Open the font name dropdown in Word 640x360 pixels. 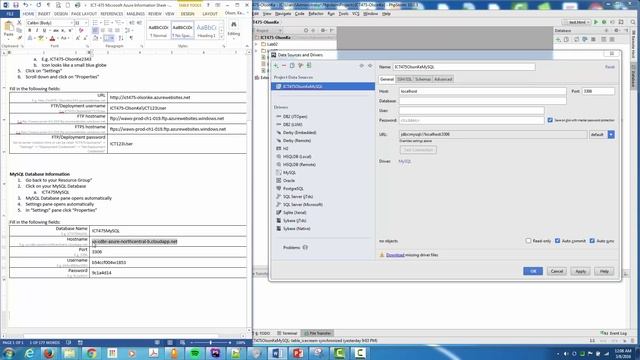(71, 23)
